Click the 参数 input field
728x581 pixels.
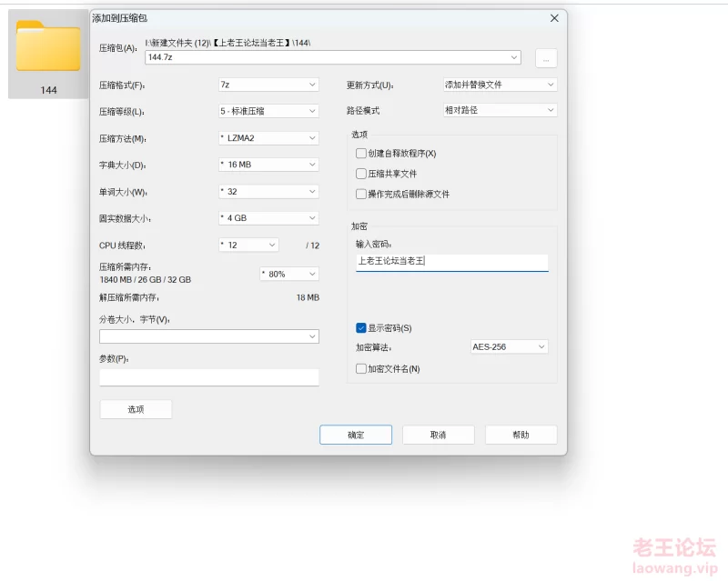[209, 377]
